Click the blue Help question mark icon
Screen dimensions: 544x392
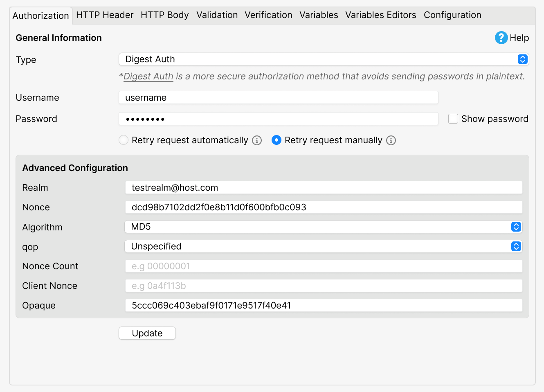[501, 38]
